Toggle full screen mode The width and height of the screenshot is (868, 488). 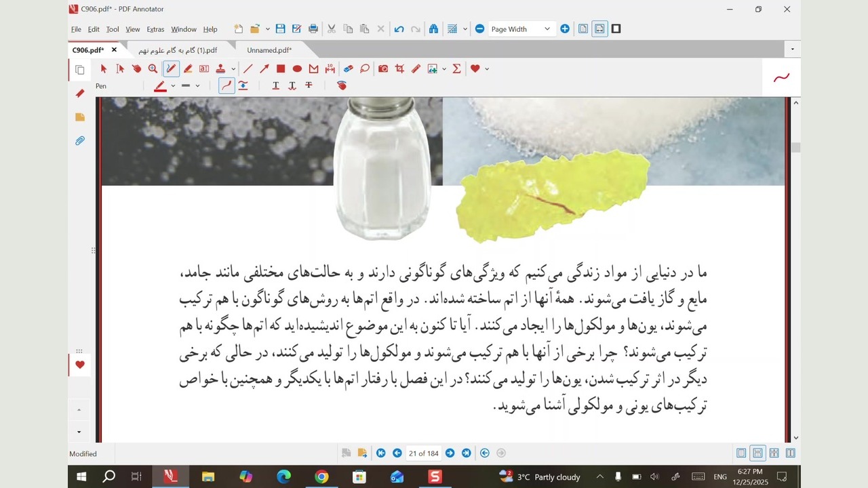tap(616, 28)
